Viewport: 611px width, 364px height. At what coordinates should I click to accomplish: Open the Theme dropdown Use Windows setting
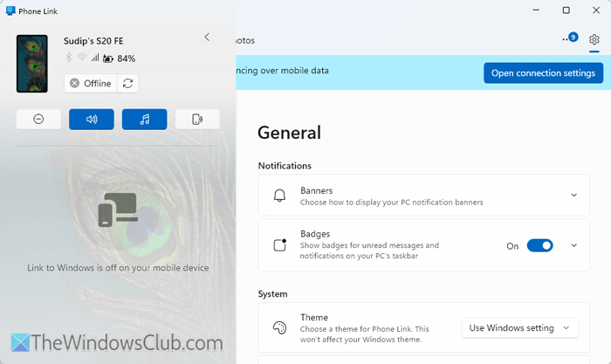coord(520,328)
